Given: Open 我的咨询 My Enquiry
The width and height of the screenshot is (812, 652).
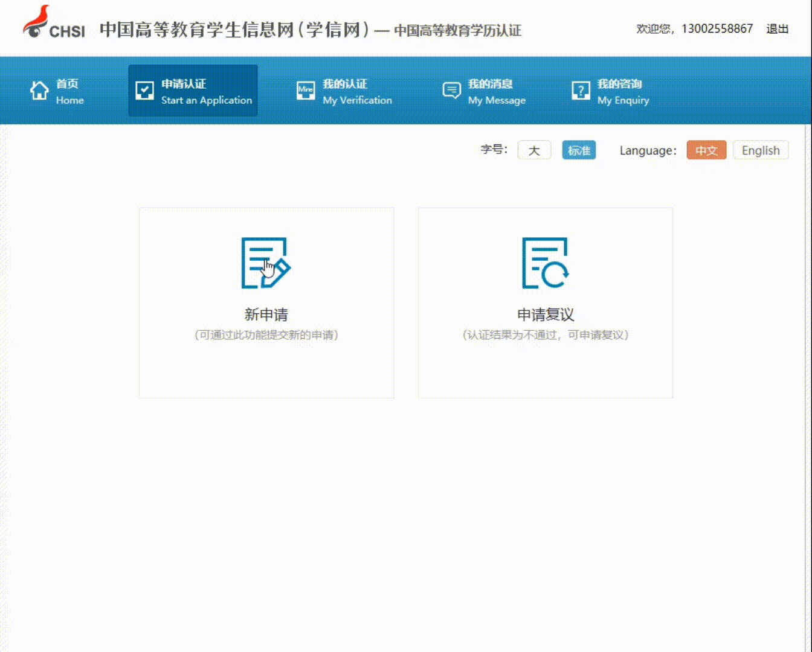Looking at the screenshot, I should (610, 91).
